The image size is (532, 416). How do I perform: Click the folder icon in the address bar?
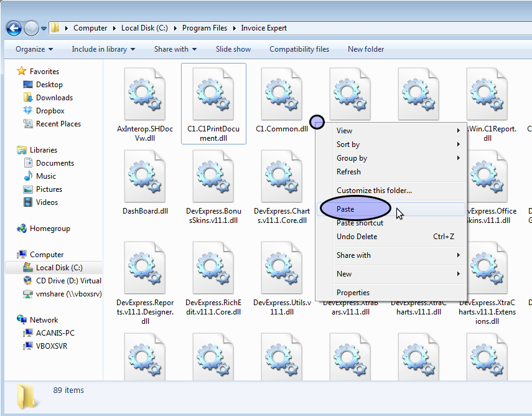[x=55, y=28]
